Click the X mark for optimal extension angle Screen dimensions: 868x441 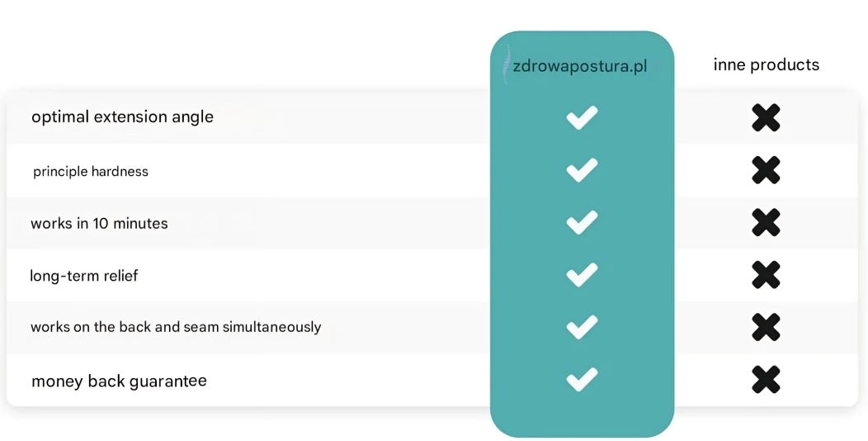[x=767, y=117]
